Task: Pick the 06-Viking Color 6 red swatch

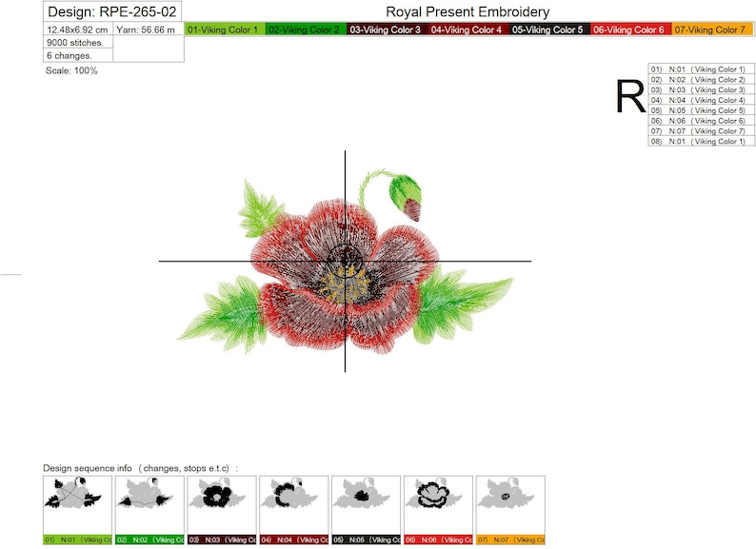Action: pos(630,29)
